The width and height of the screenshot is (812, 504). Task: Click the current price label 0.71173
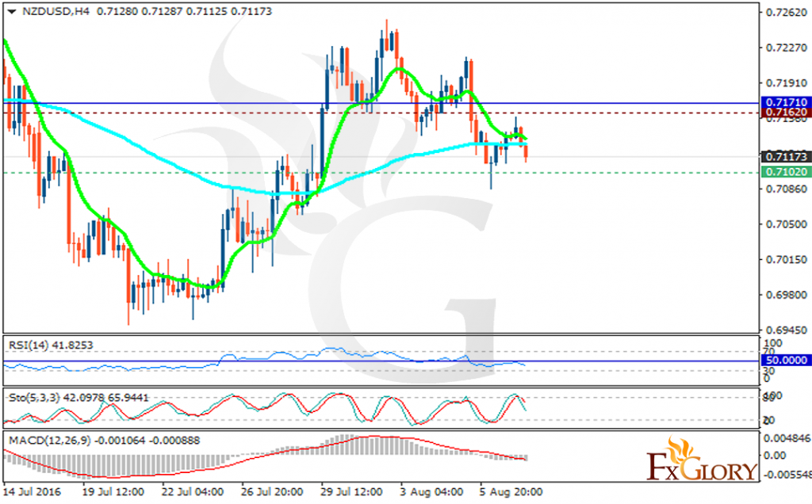click(786, 156)
